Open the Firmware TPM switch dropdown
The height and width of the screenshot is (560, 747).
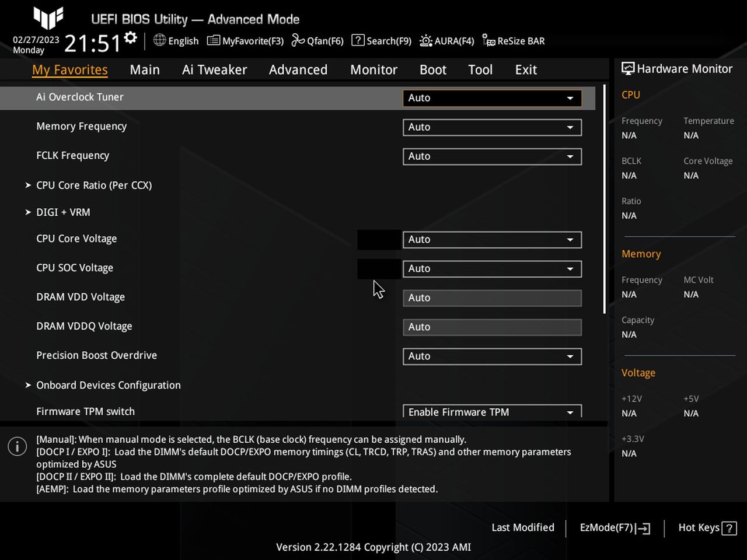[492, 411]
